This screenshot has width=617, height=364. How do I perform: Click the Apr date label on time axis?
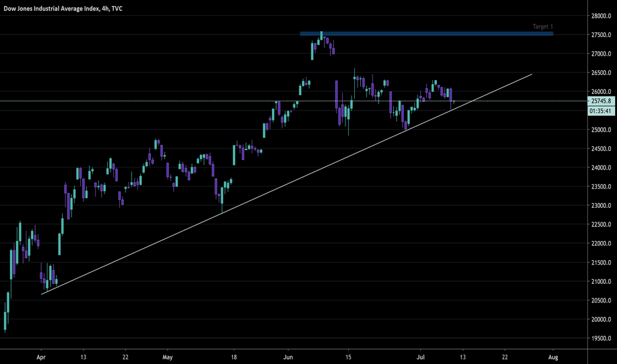pos(41,357)
